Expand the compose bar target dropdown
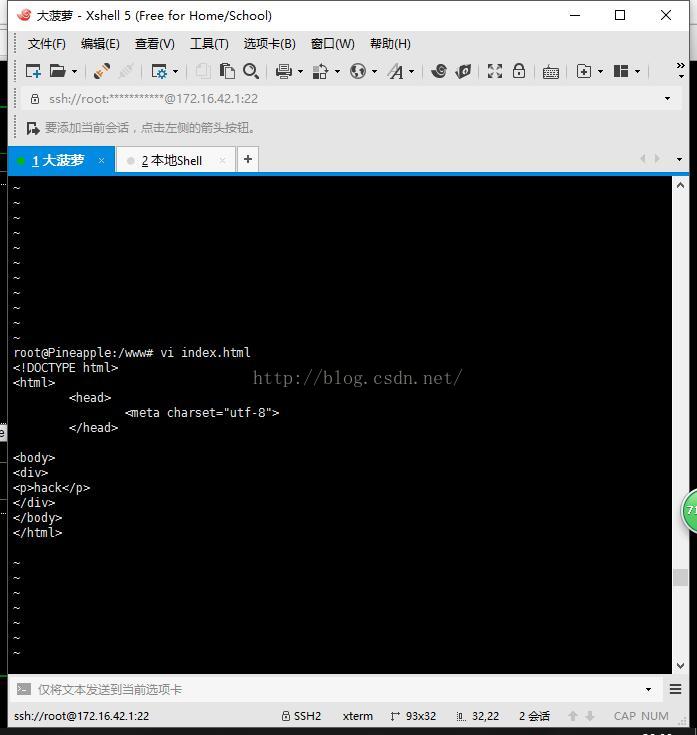This screenshot has height=735, width=697. 648,689
